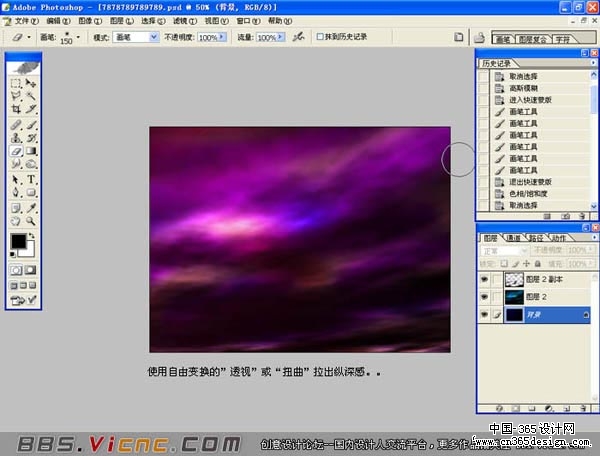
Task: Select the 图层 2 layer thumbnail
Action: (514, 297)
